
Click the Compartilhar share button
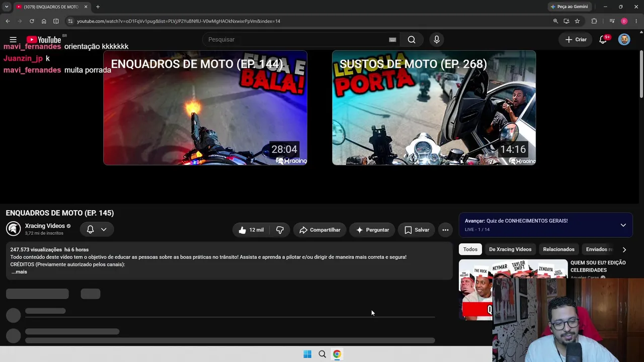(320, 230)
